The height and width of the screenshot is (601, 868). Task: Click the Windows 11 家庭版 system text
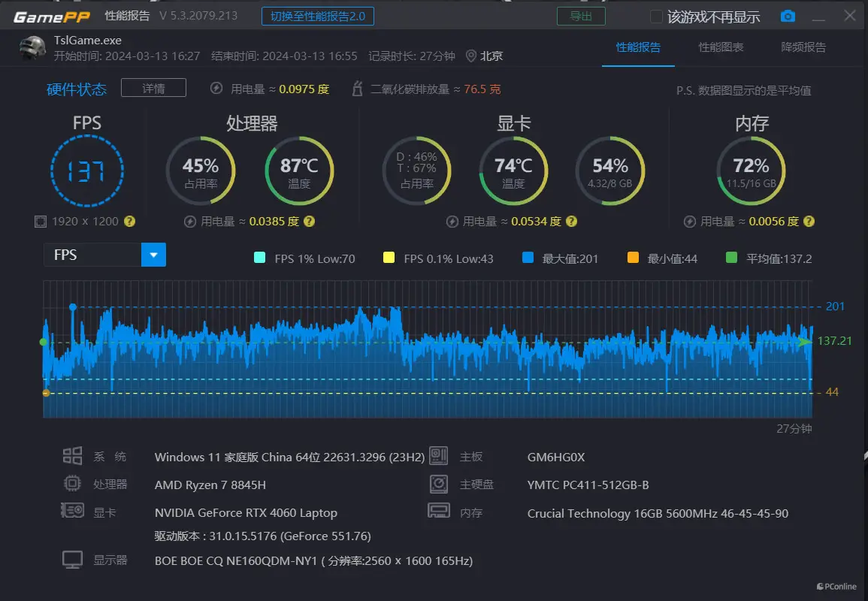pyautogui.click(x=289, y=457)
